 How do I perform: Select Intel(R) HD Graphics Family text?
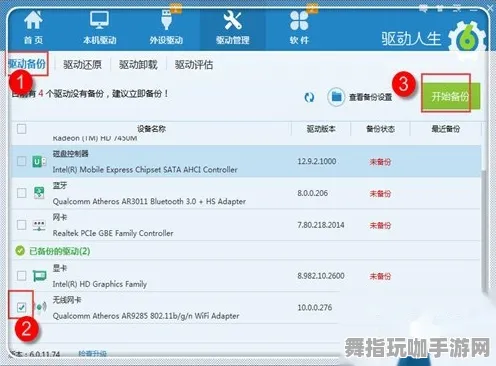pos(100,284)
